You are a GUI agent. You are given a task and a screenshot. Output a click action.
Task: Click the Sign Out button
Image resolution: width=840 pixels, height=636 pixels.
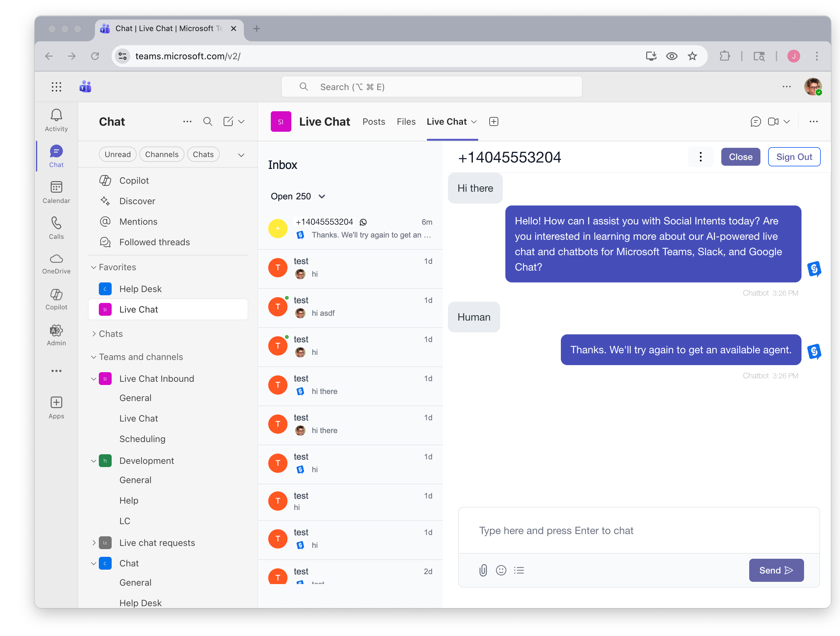tap(794, 157)
